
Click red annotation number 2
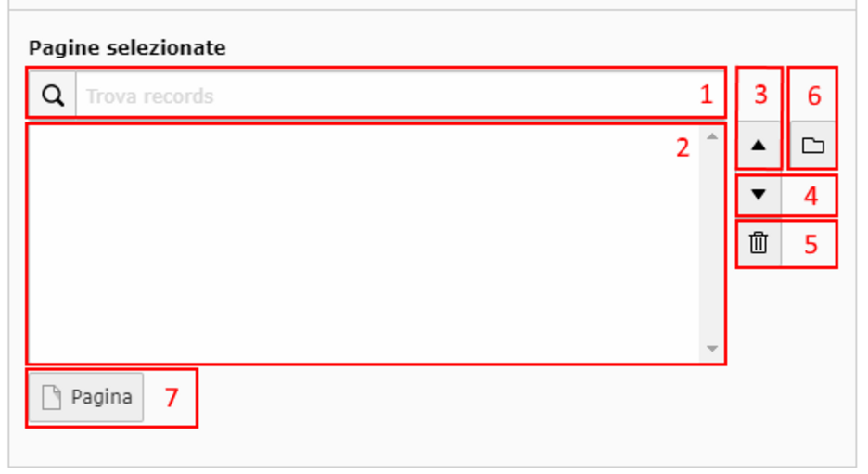pyautogui.click(x=683, y=147)
